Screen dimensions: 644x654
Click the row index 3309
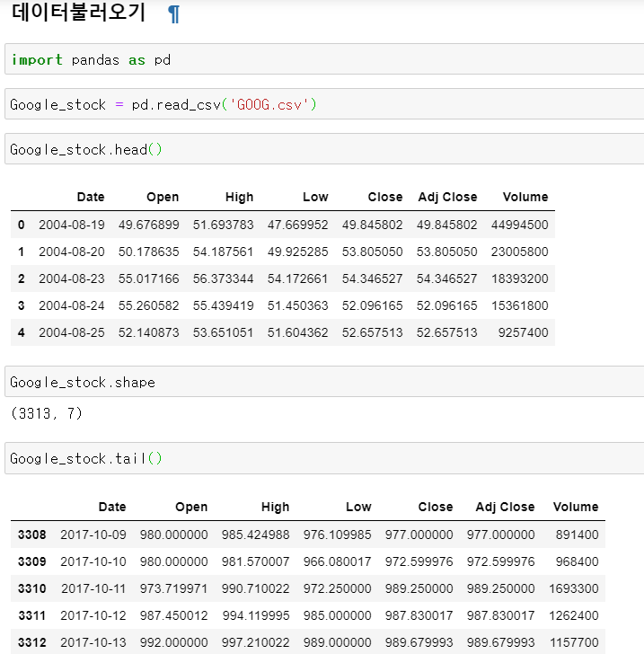tap(31, 561)
